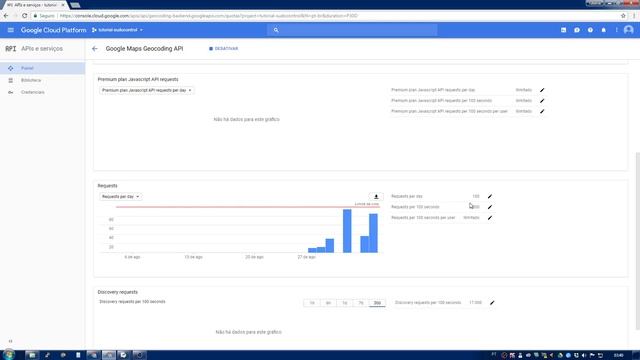Open the notifications bell
Viewport: 640px width, 360px height.
(x=604, y=30)
